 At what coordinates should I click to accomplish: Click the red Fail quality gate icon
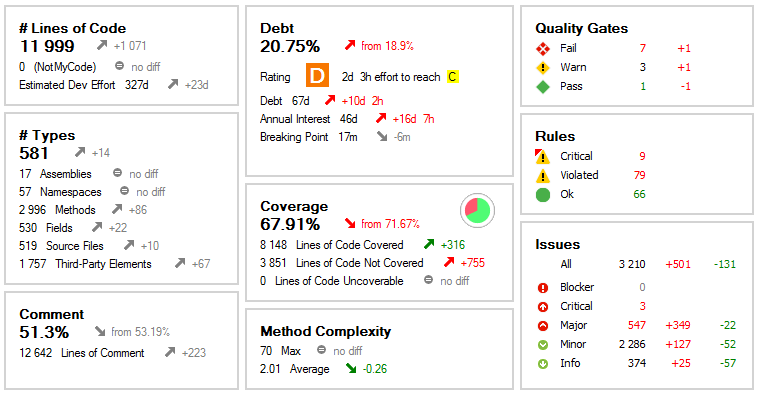point(543,48)
